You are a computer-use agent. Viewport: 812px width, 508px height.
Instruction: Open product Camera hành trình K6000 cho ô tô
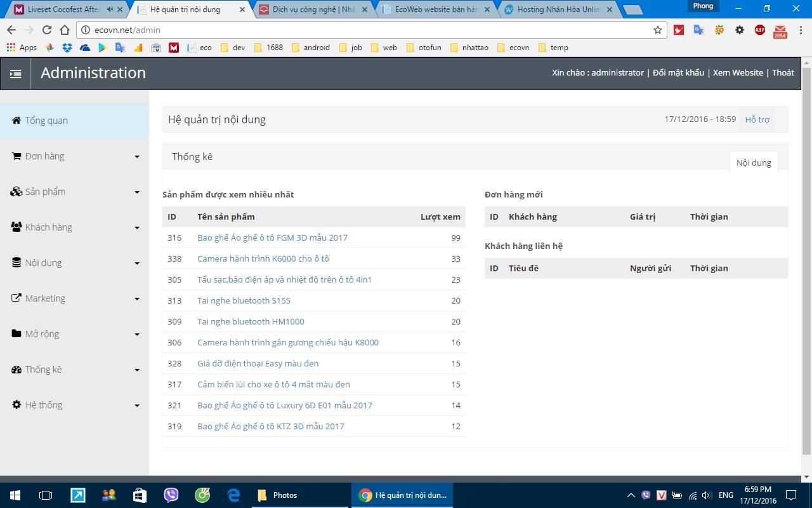click(263, 258)
